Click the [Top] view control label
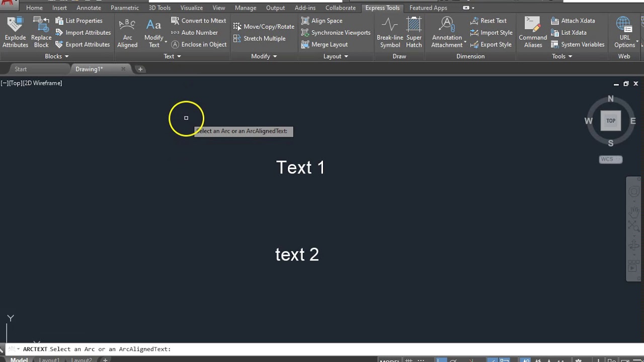Viewport: 644px width, 362px height. [16, 83]
